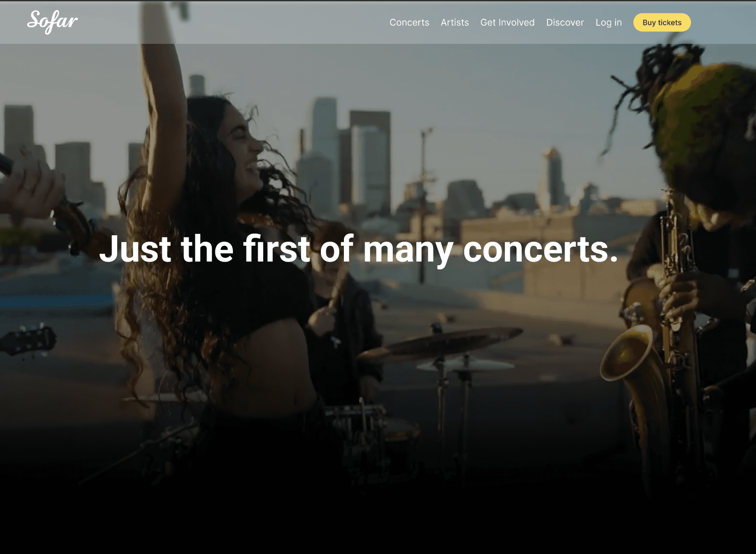Click the guitar headstock at left edge
Viewport: 756px width, 554px height.
pyautogui.click(x=29, y=340)
